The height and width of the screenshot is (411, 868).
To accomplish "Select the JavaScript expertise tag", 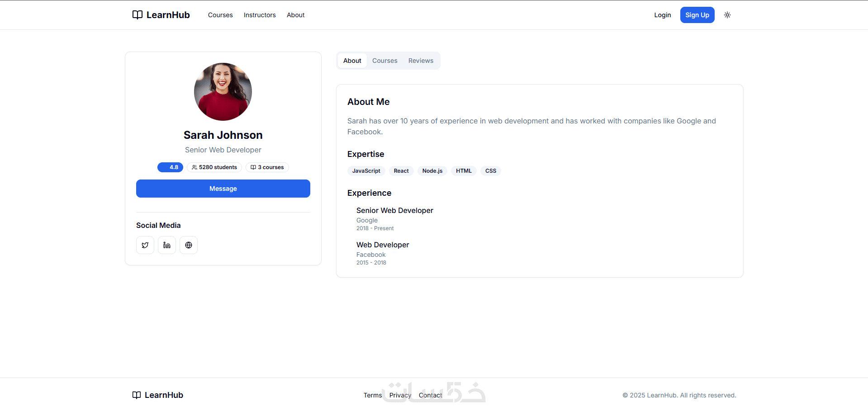I will click(x=366, y=171).
